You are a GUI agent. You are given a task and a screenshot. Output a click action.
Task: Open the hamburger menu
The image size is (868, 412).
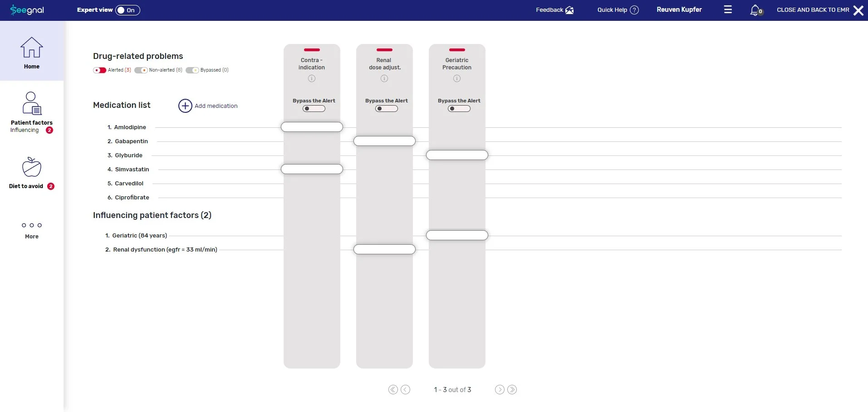tap(728, 10)
